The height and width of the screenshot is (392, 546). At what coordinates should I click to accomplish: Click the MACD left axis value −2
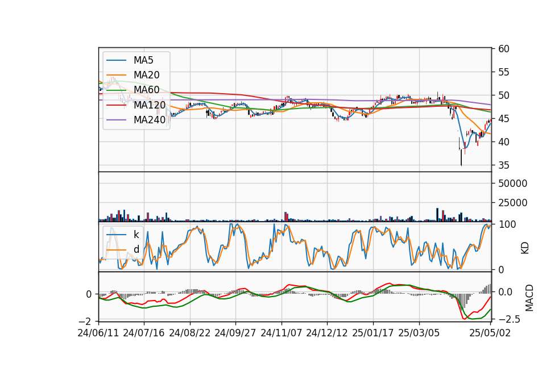point(85,321)
